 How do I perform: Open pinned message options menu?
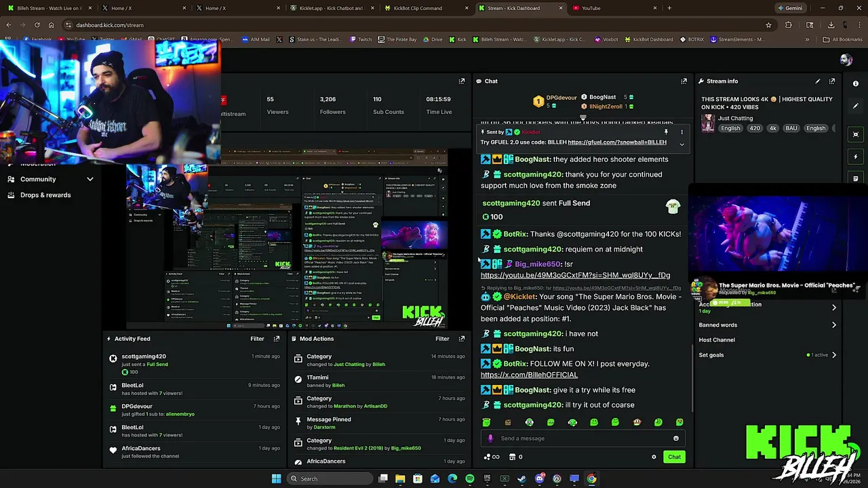click(x=682, y=132)
